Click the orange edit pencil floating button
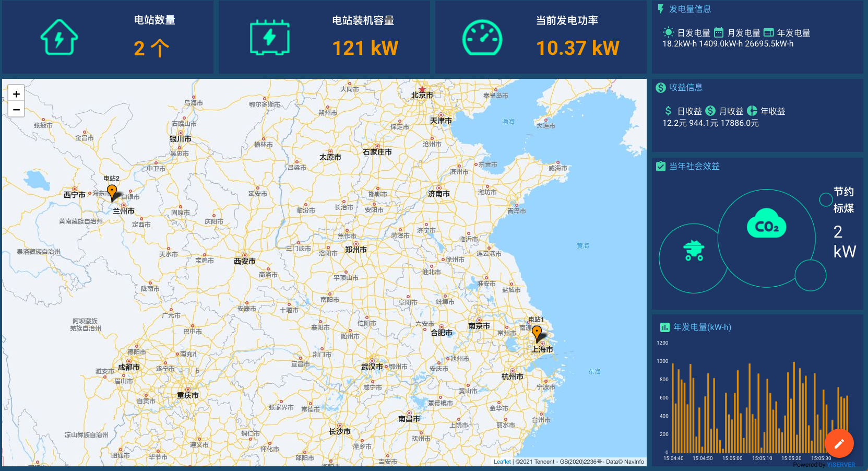 pyautogui.click(x=839, y=443)
